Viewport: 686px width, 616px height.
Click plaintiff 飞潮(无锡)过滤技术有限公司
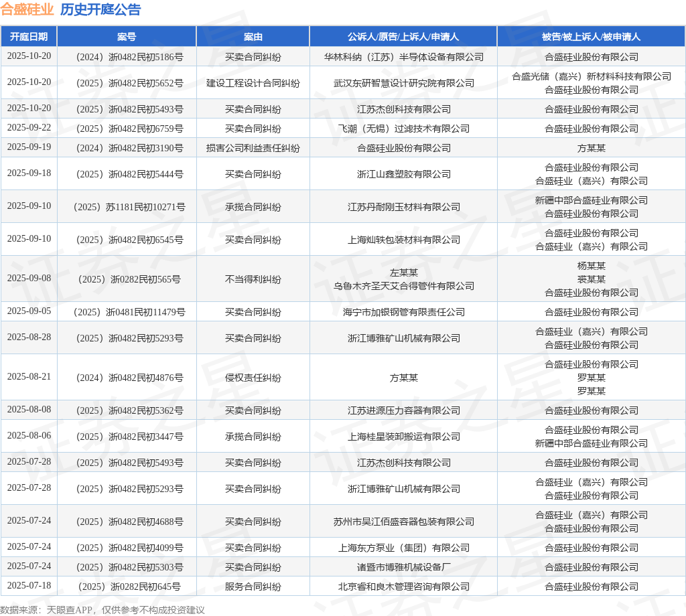coord(403,129)
